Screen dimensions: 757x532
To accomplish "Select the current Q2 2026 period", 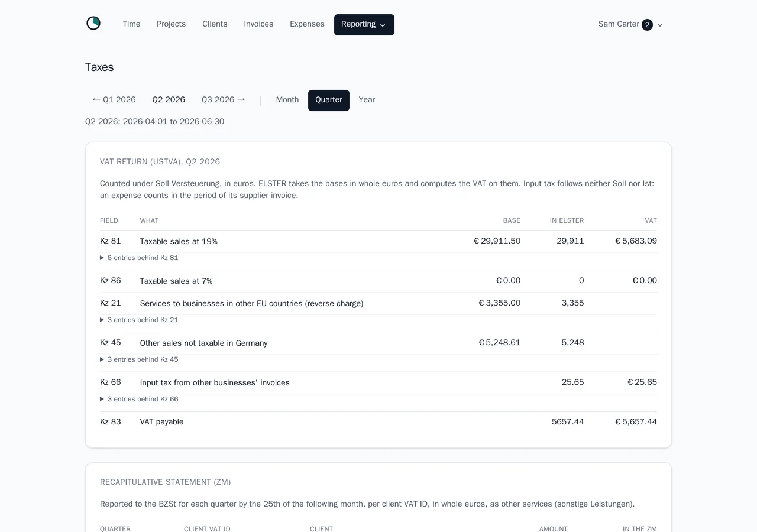I will (169, 100).
